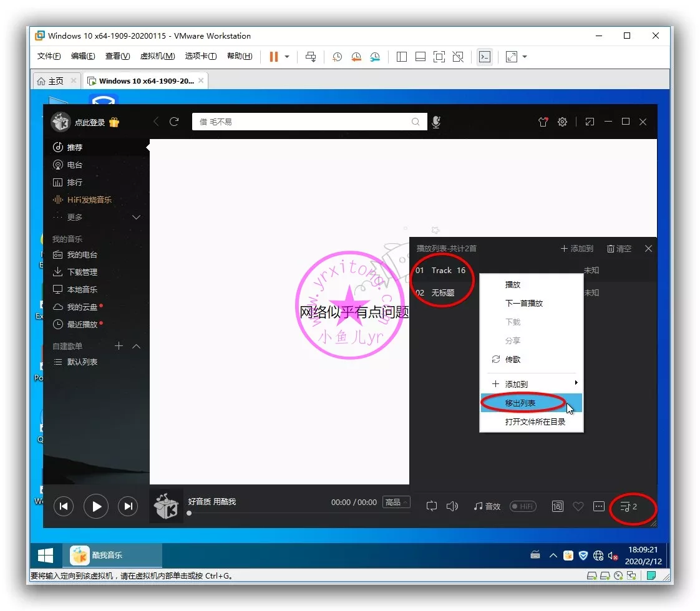
Task: Open the skin changer shirt icon
Action: [x=543, y=122]
